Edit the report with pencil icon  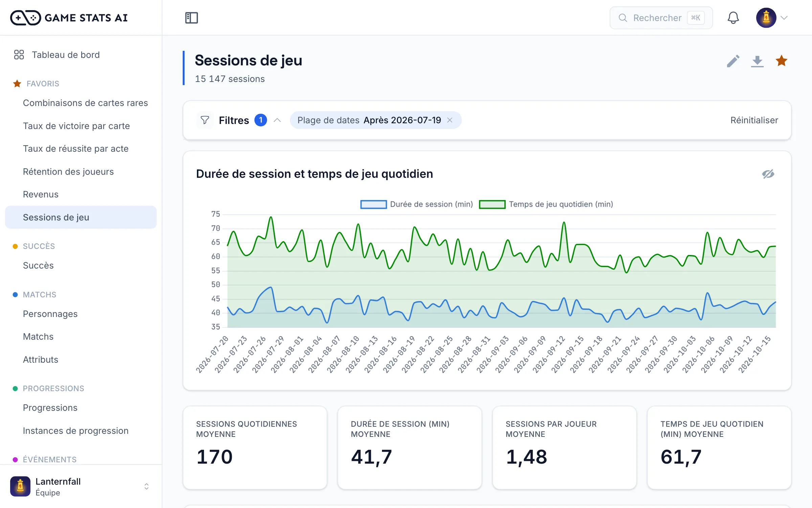point(733,61)
